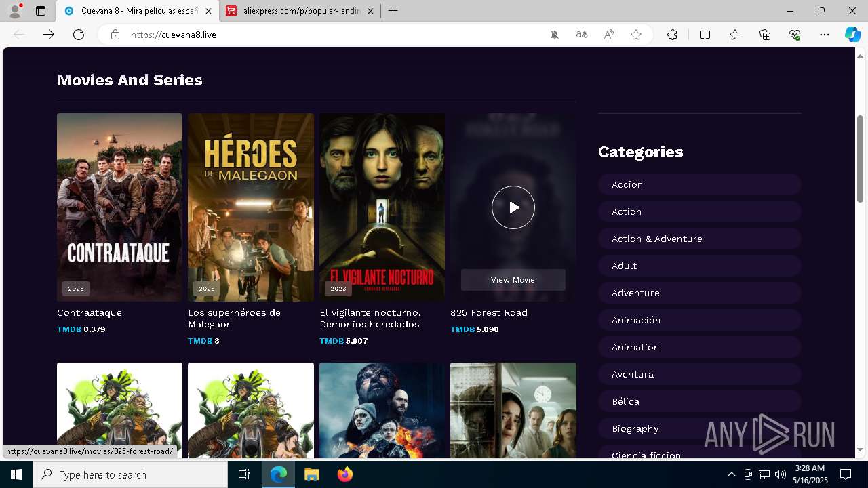Open the network tray icon
This screenshot has height=488, width=868.
coord(764,474)
